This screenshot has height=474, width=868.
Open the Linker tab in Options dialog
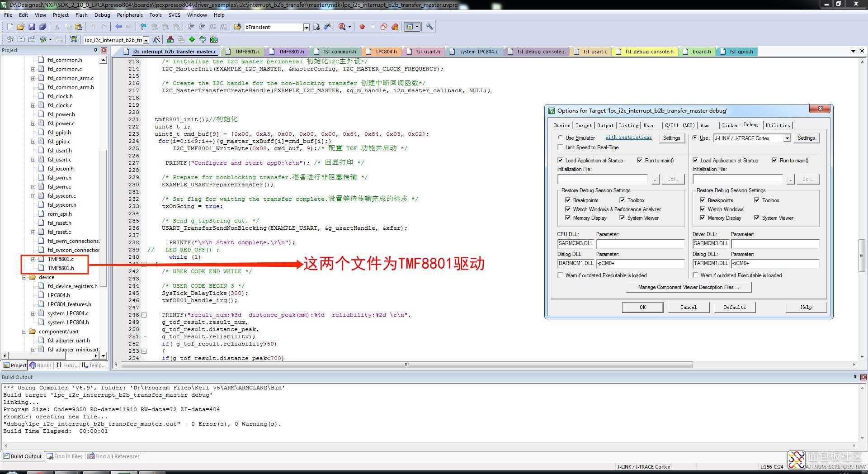730,125
